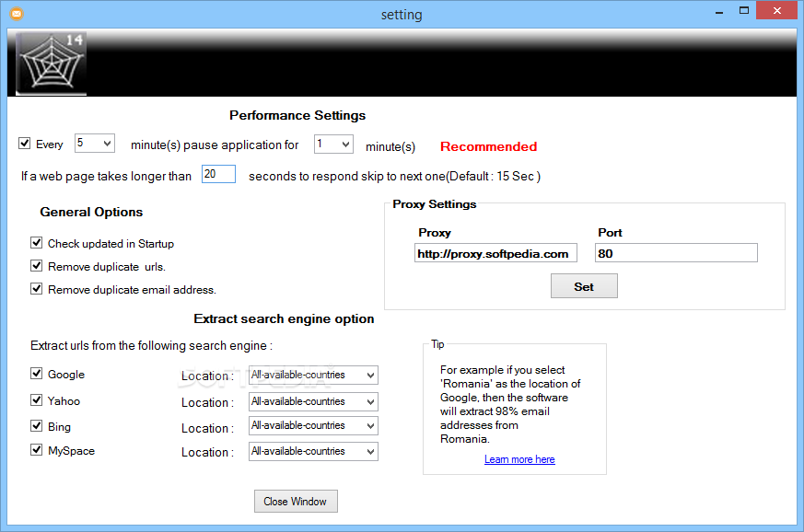Disable the Bing search engine checkbox
This screenshot has height=532, width=804.
tap(37, 425)
